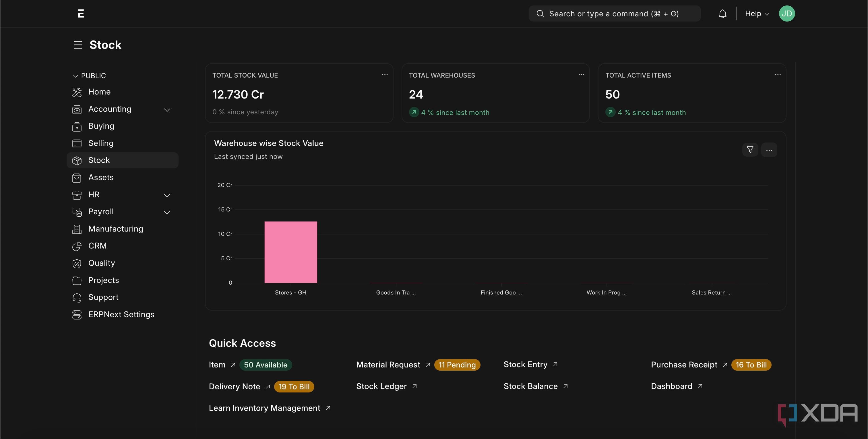Open the Stock Balance link

pyautogui.click(x=530, y=386)
